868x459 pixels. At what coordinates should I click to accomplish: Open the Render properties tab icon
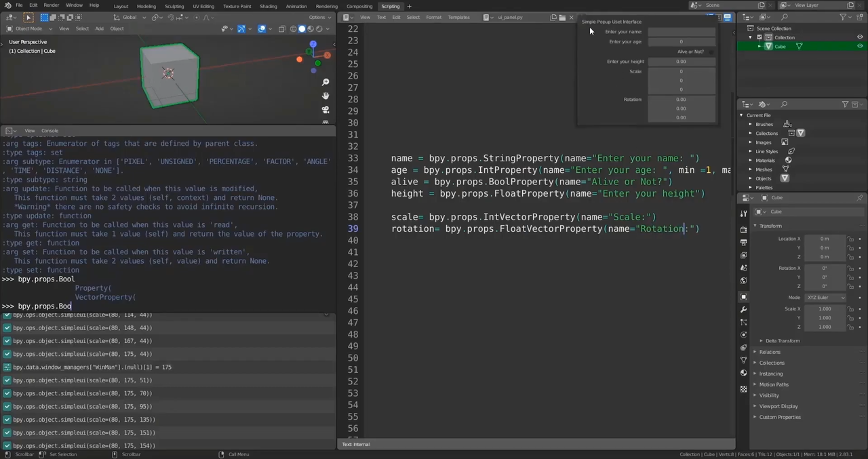pos(744,230)
